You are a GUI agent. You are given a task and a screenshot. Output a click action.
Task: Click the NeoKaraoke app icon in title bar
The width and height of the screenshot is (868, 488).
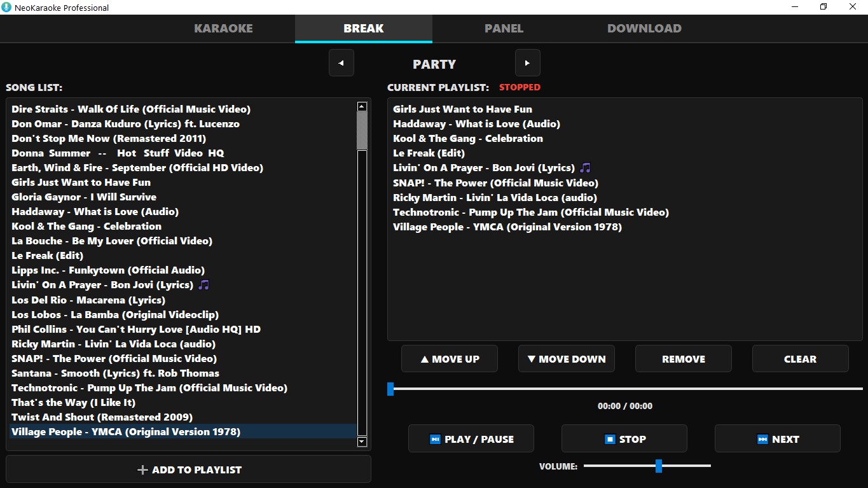pos(7,7)
